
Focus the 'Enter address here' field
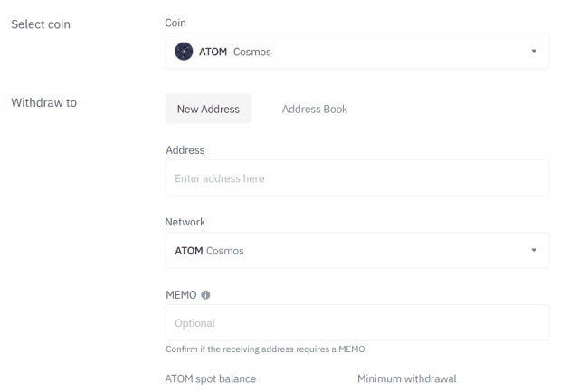[x=356, y=178]
